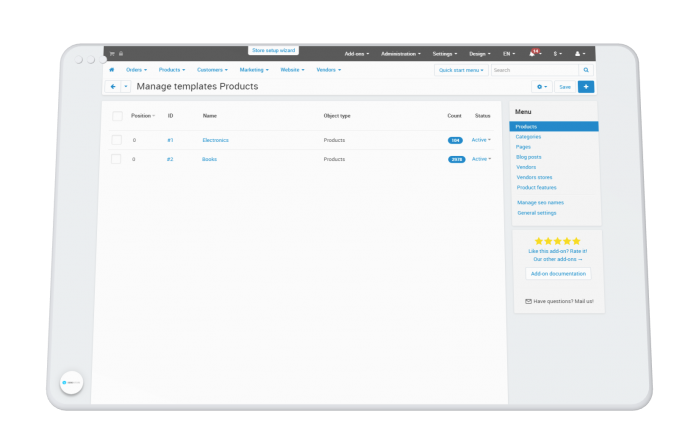Open the Add-ons dropdown menu

(x=357, y=54)
